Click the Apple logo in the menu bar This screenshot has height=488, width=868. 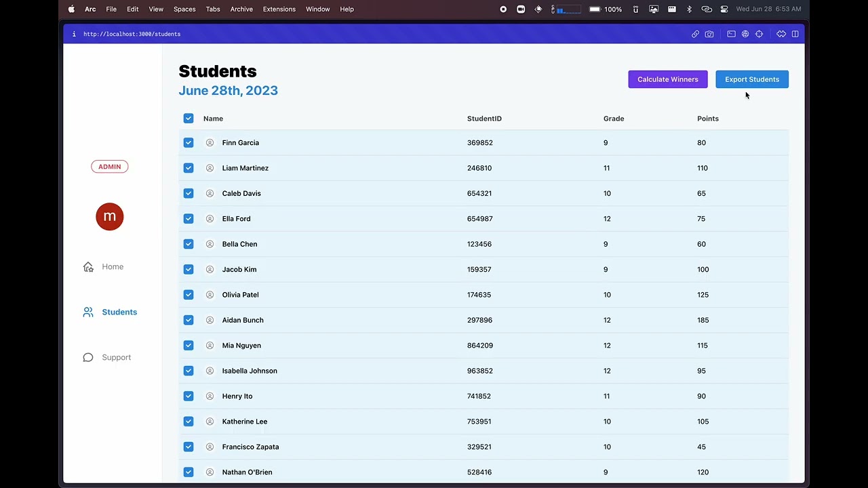[x=71, y=9]
